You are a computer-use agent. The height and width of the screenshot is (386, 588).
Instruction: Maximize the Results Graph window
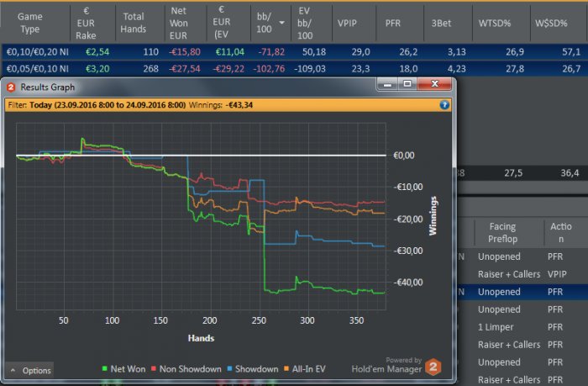point(407,84)
